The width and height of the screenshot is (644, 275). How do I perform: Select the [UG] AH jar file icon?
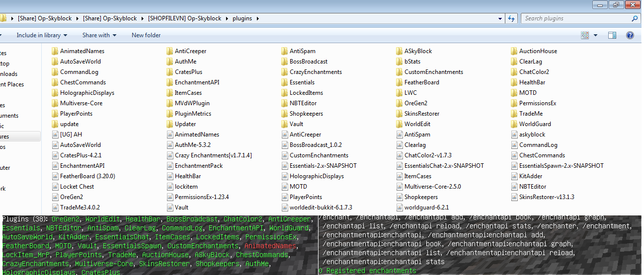(55, 135)
